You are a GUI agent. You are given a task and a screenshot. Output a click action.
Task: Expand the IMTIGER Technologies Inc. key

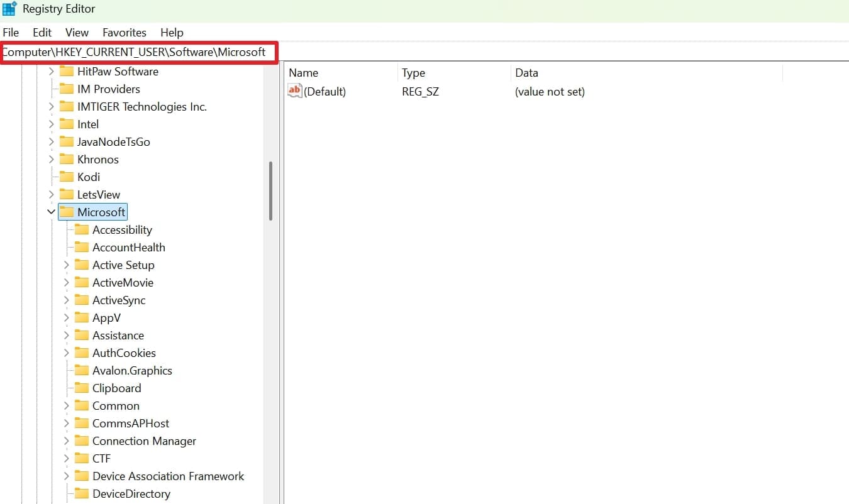click(52, 106)
